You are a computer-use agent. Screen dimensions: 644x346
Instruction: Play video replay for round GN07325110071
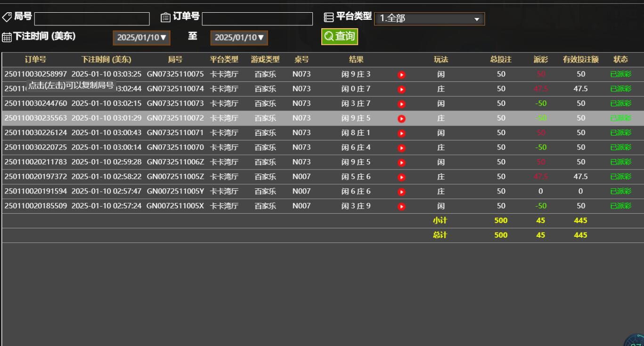(401, 133)
